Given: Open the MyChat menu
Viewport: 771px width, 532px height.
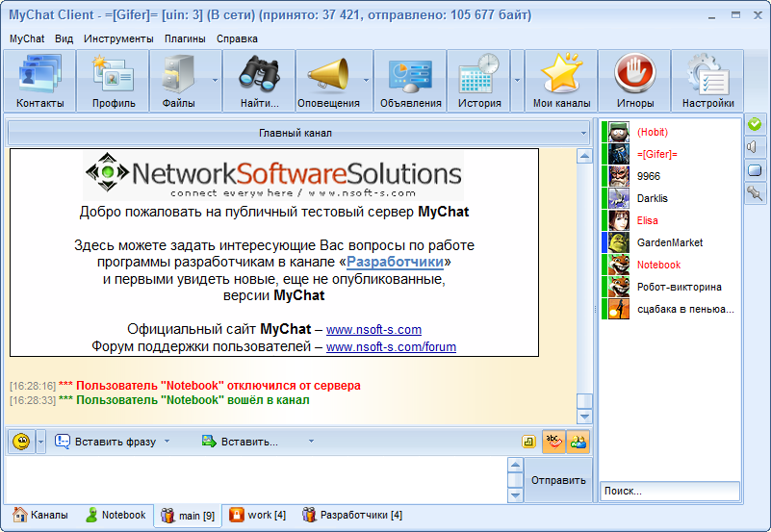Looking at the screenshot, I should point(27,38).
